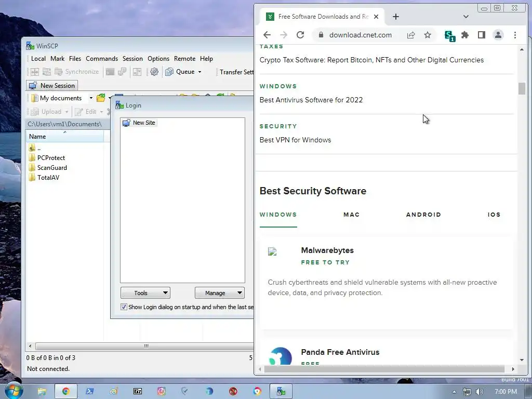Open the Tools dropdown in Login dialog
532x399 pixels.
145,293
